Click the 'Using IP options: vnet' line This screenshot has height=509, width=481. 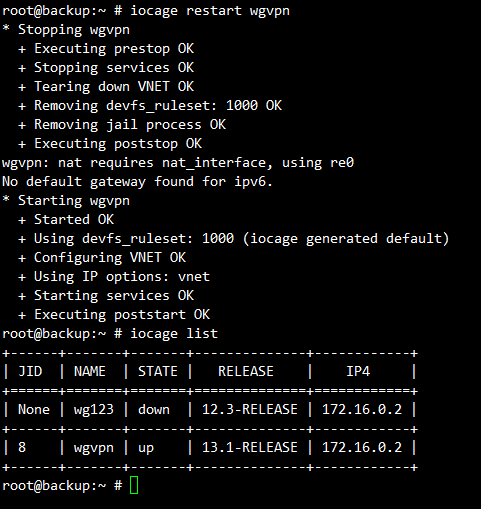click(122, 277)
